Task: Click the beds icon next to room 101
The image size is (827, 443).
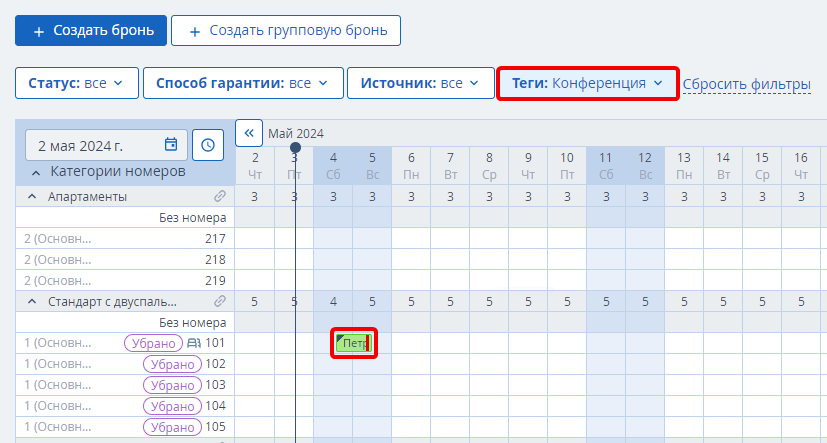Action: 194,343
